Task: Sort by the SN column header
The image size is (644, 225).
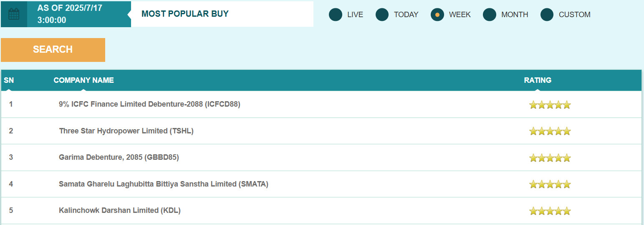Action: 9,80
